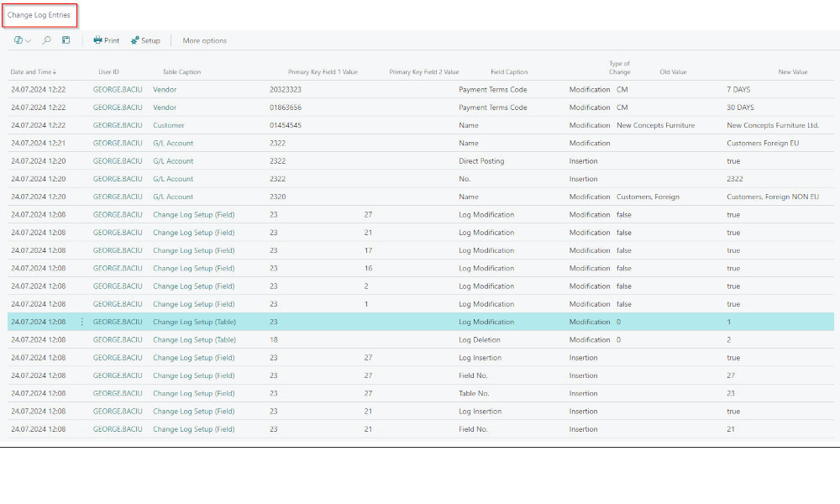
Task: Click the new value 30 DAYS
Action: (x=740, y=108)
